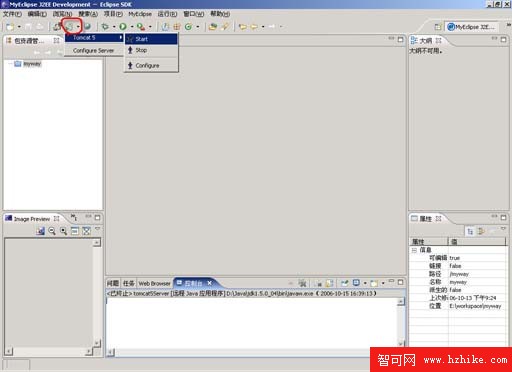Click the Display Selected Console icon
Screen dimensions: 512x372
356,283
